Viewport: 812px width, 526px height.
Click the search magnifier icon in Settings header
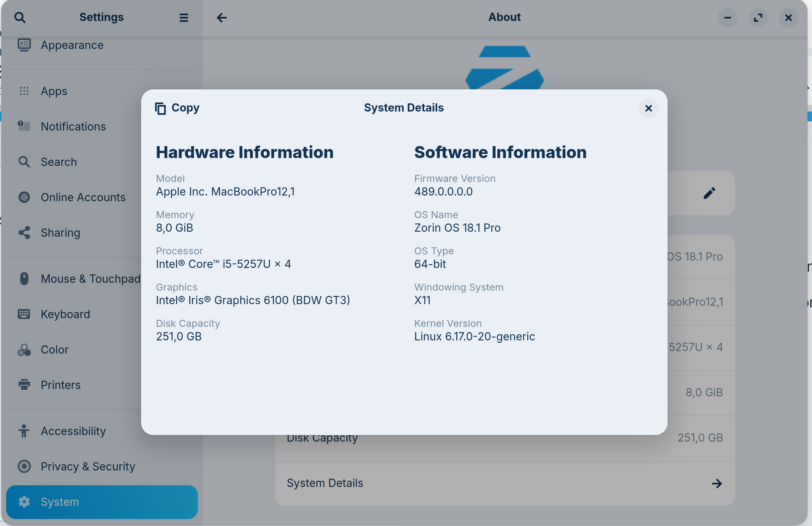(20, 17)
